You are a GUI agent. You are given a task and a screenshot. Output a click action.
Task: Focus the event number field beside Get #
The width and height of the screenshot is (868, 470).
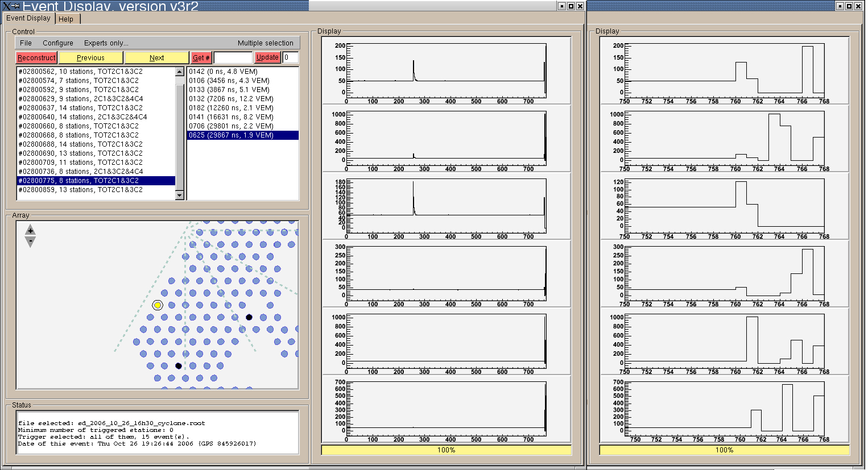coord(233,57)
